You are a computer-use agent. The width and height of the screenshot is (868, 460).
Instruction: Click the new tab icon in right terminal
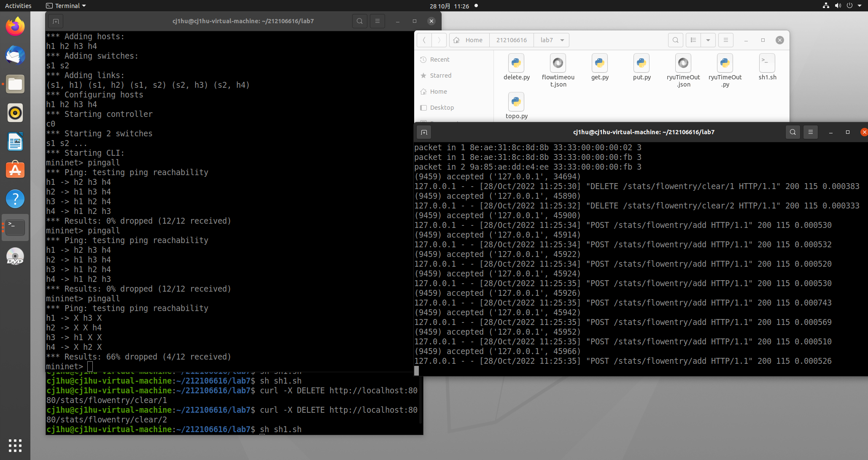424,132
